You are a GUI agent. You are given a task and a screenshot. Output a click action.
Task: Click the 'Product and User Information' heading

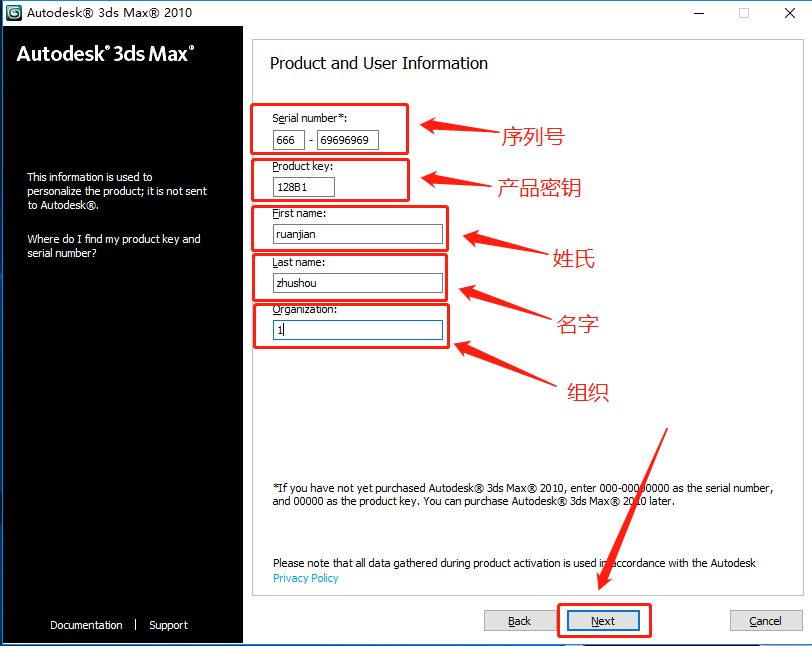pyautogui.click(x=379, y=63)
